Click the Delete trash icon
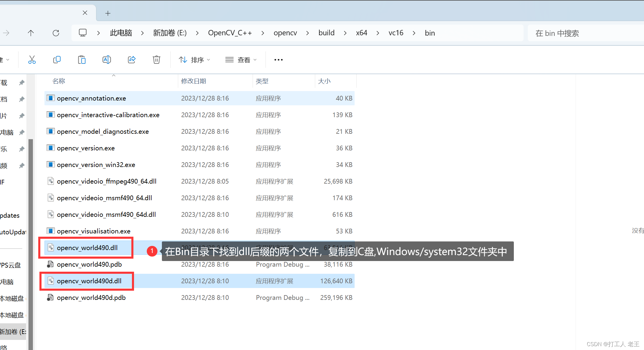644x350 pixels. (157, 60)
